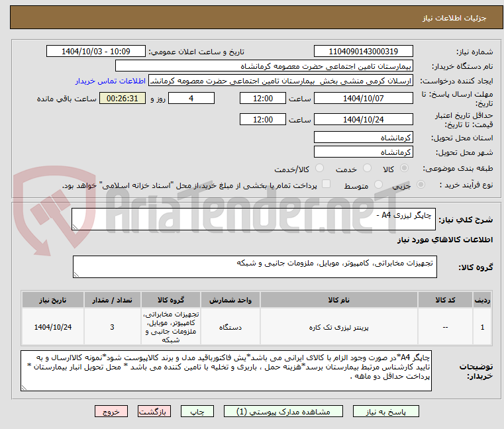The image size is (504, 429).
Task: Click the نام کالا column header
Action: click(339, 300)
